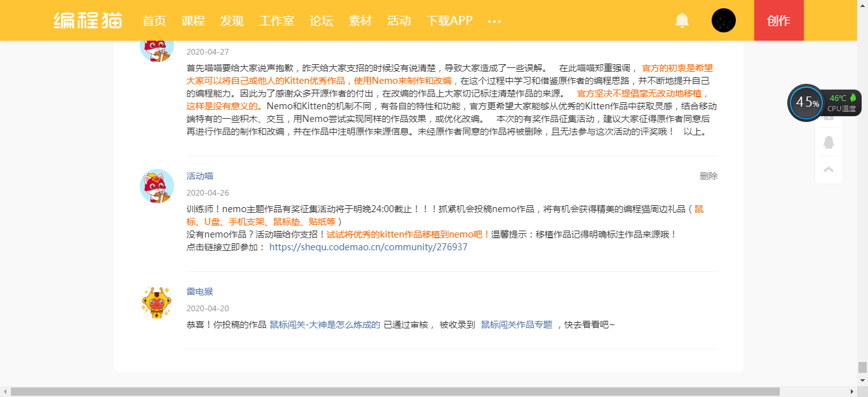The height and width of the screenshot is (397, 868).
Task: Expand the three-dot more menu
Action: (494, 21)
